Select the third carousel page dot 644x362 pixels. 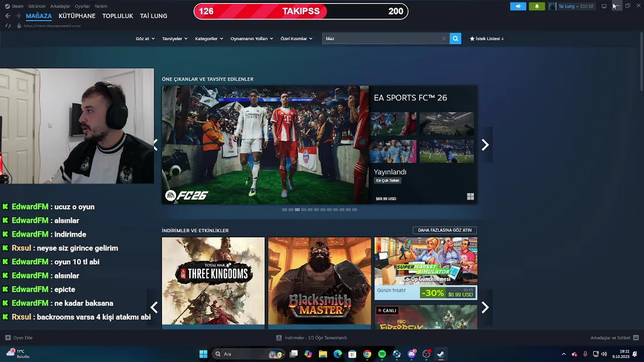tap(297, 210)
